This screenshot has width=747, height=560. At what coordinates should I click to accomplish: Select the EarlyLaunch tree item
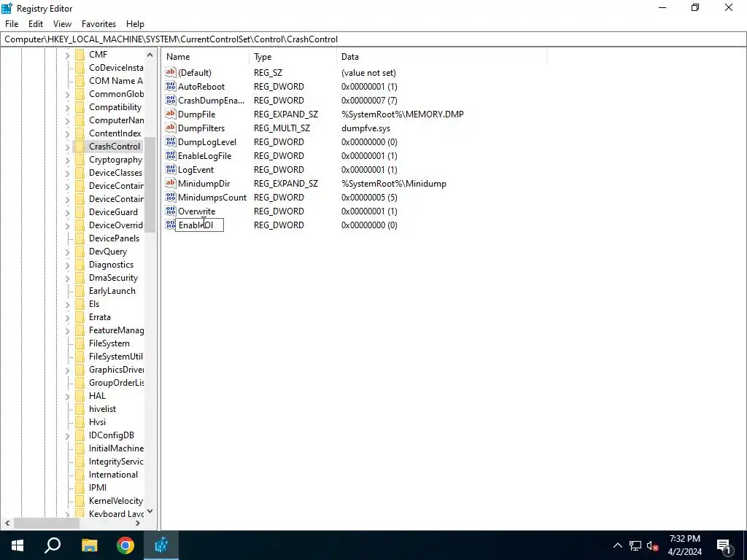112,291
